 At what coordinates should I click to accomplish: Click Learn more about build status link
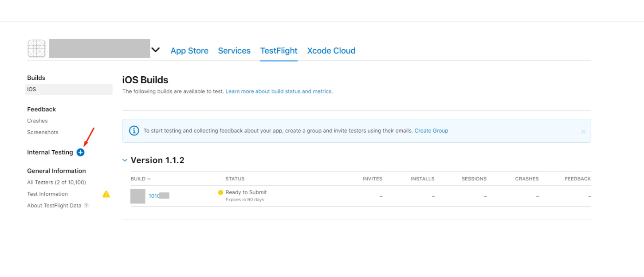point(279,91)
